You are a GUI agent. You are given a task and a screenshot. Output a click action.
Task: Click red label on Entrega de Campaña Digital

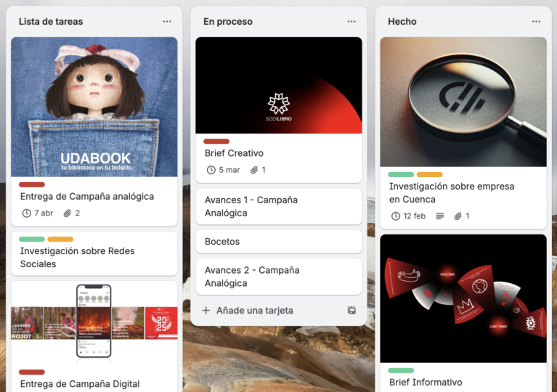[32, 372]
